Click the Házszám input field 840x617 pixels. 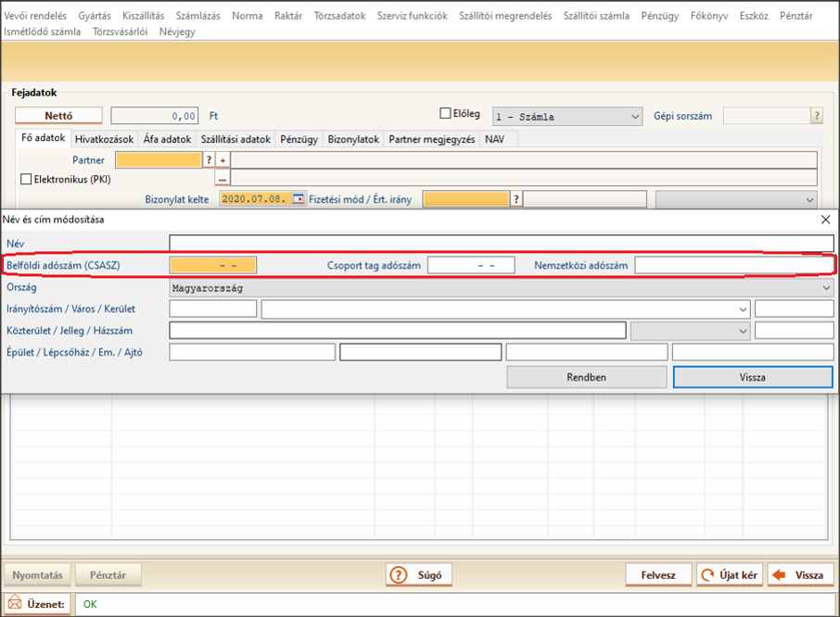pyautogui.click(x=794, y=331)
